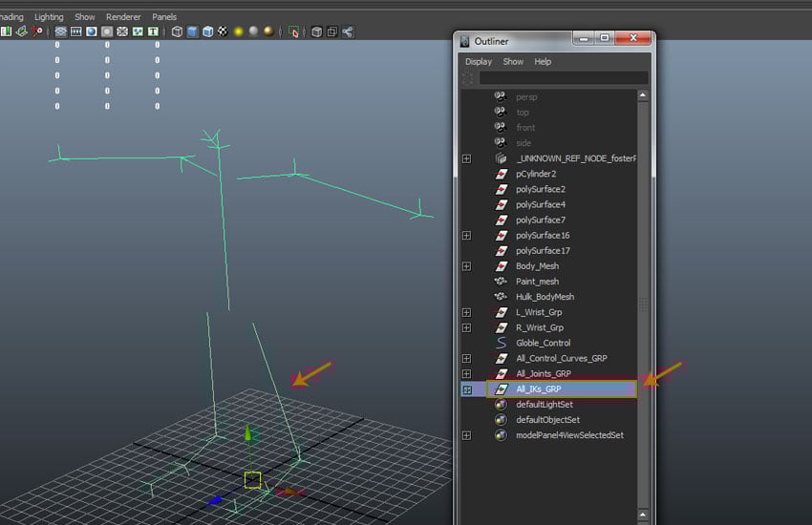Select Hulk_BodyMesh in the Outliner
Image resolution: width=812 pixels, height=525 pixels.
[x=545, y=297]
